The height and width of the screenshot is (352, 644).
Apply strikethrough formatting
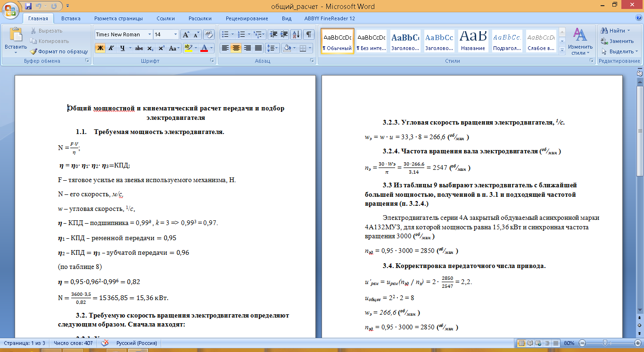pyautogui.click(x=139, y=48)
